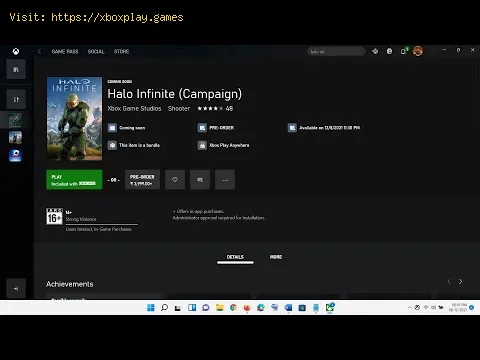Open the sort/queue sidebar icon
The image size is (480, 360).
point(16,99)
